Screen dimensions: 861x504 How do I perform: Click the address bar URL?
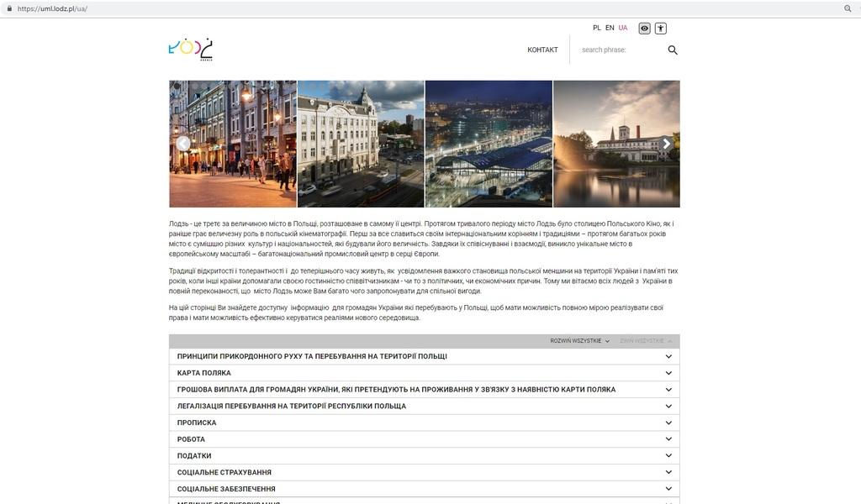click(x=52, y=8)
